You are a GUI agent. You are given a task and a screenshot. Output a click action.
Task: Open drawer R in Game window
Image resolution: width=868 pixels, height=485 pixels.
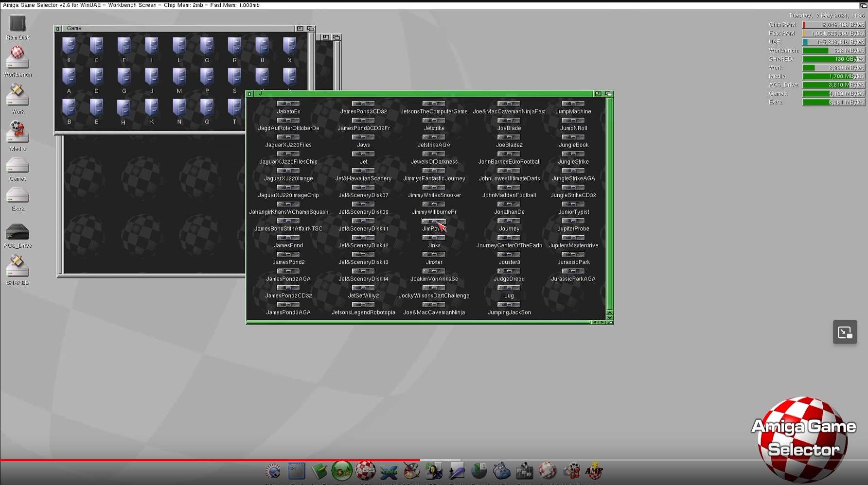pyautogui.click(x=234, y=50)
